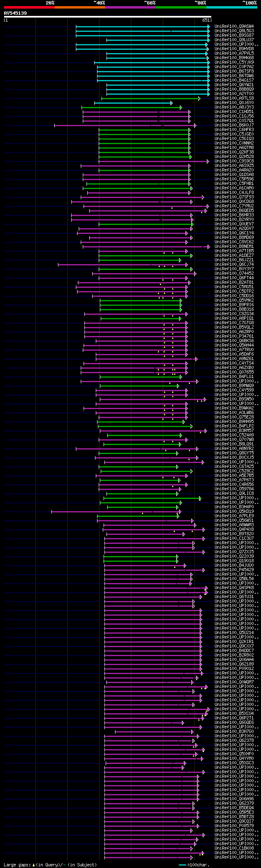The height and width of the screenshot is (868, 261).
Task: Select hit label UniRef100_A9TLS8
Action: tap(234, 98)
